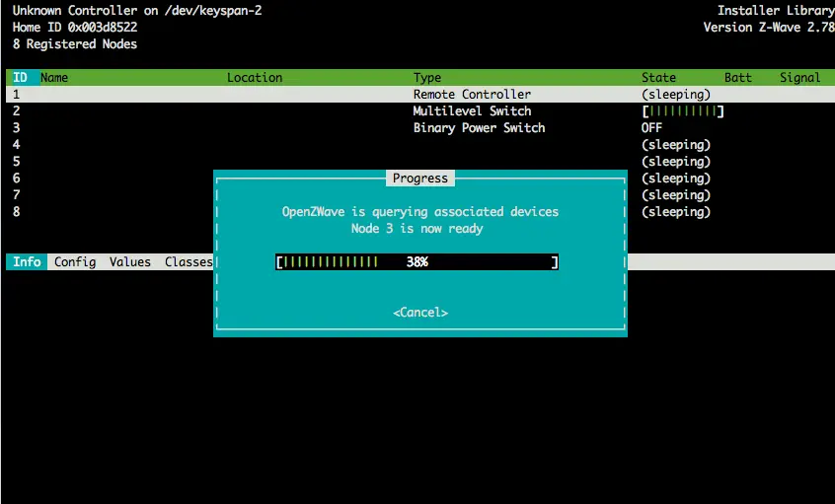835x504 pixels.
Task: Click the Type column header
Action: tap(427, 78)
